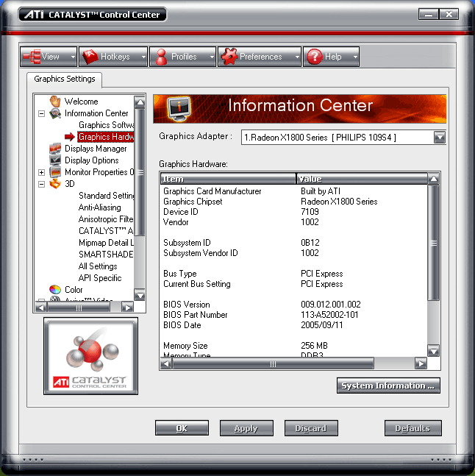Click the Information Center banner monitor icon
Viewport: 475px width, 476px height.
click(179, 109)
